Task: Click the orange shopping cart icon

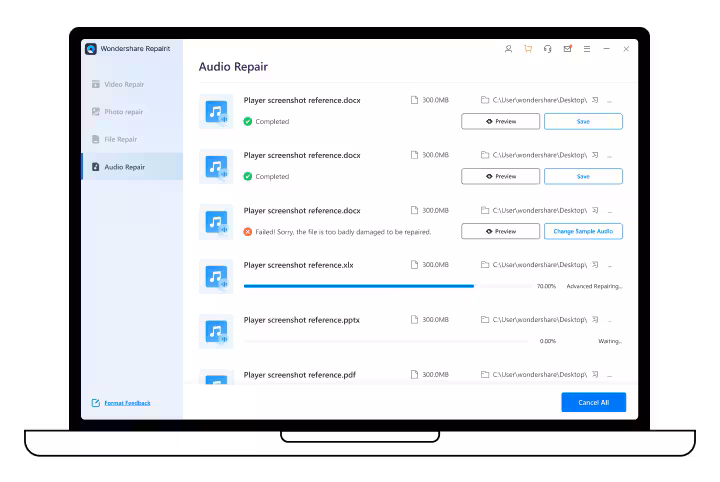Action: click(528, 49)
